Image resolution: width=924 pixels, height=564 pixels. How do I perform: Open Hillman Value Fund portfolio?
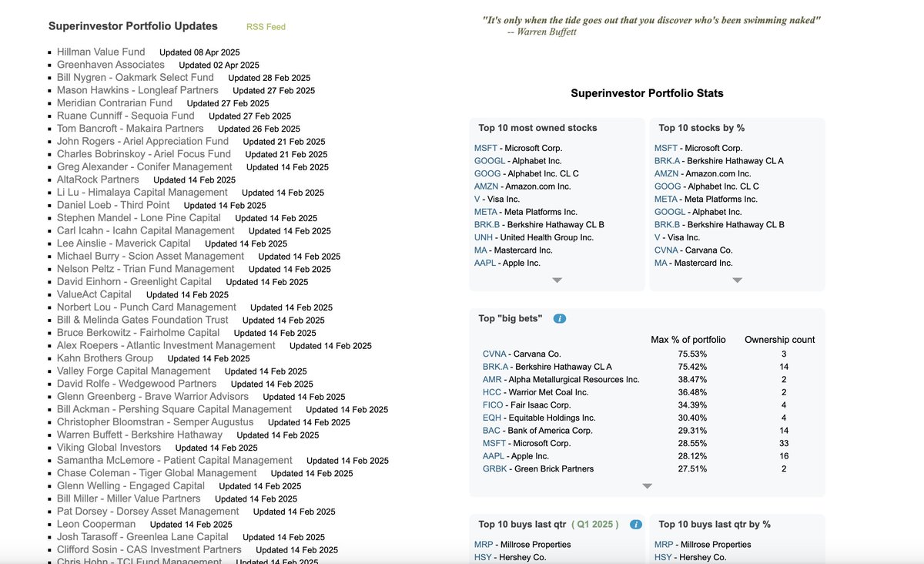tap(101, 52)
